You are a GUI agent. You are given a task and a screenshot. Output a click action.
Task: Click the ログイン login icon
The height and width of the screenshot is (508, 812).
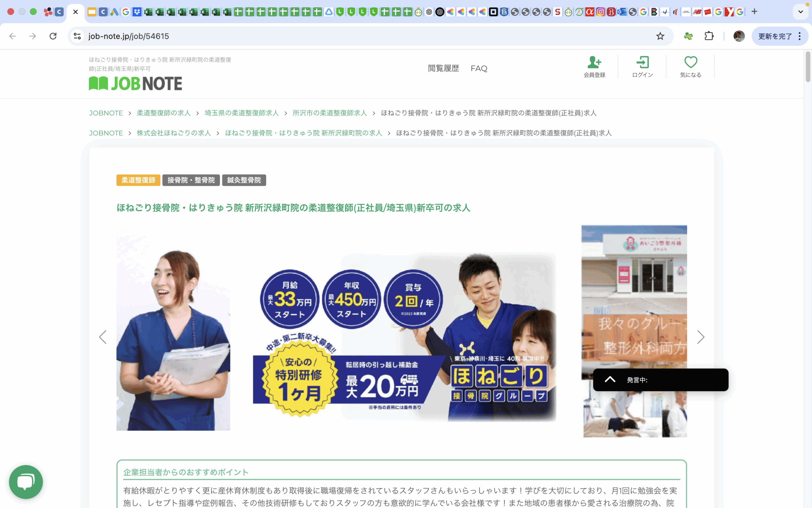(x=642, y=67)
